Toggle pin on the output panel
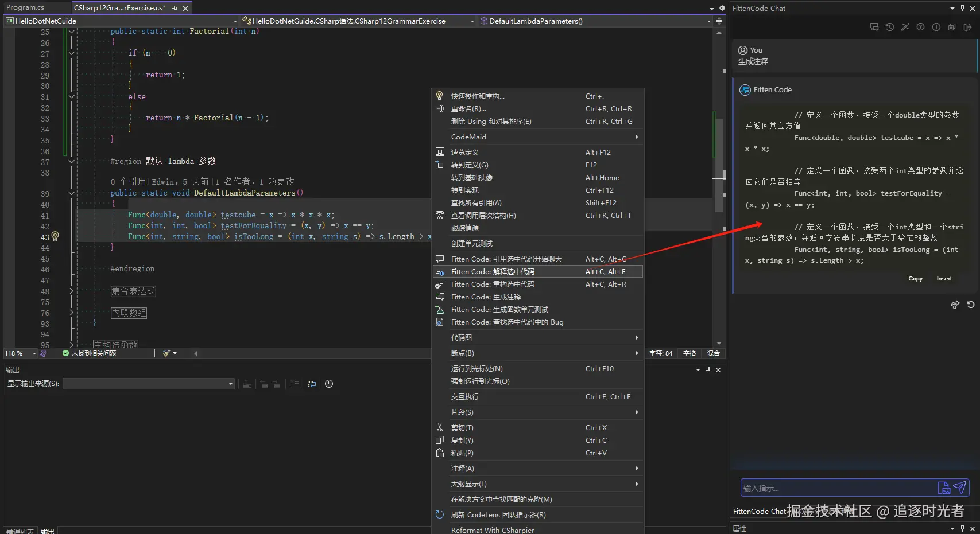 (708, 370)
